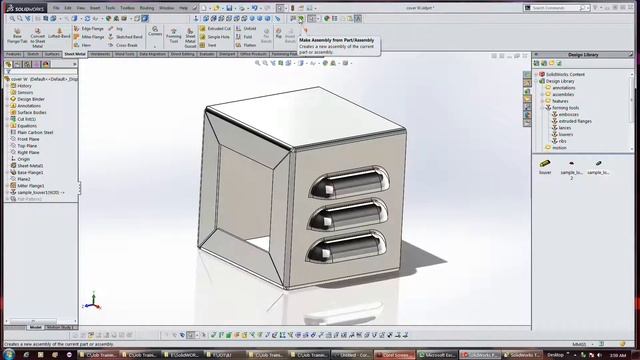Click Add to Library icon in Design Library
The height and width of the screenshot is (360, 640).
click(536, 63)
